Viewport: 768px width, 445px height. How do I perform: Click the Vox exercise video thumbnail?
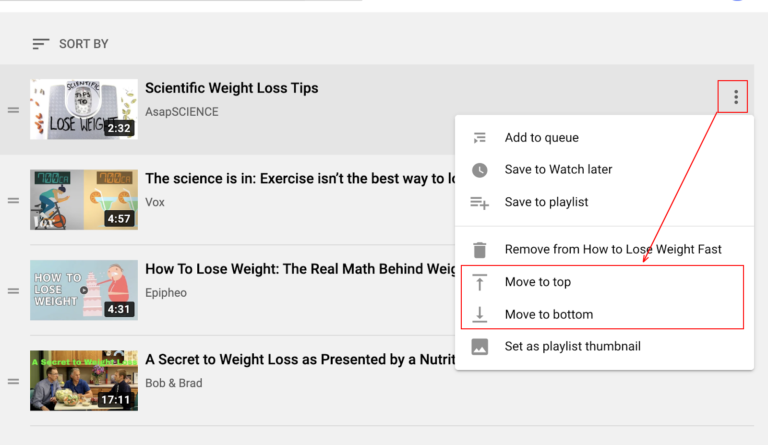(x=84, y=200)
